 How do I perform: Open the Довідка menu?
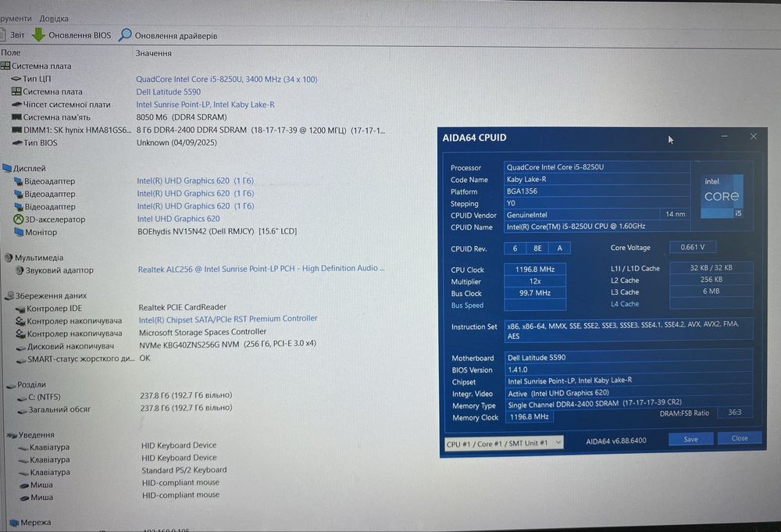54,19
